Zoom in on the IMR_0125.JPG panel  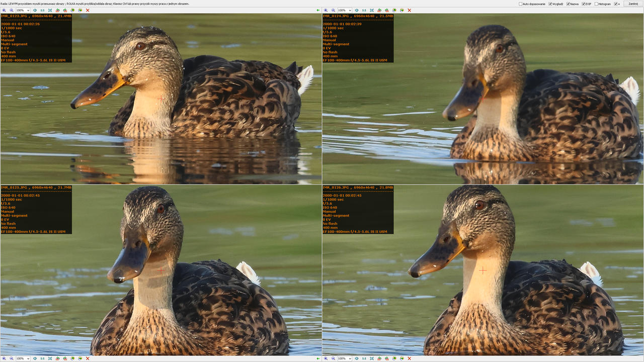pos(4,358)
